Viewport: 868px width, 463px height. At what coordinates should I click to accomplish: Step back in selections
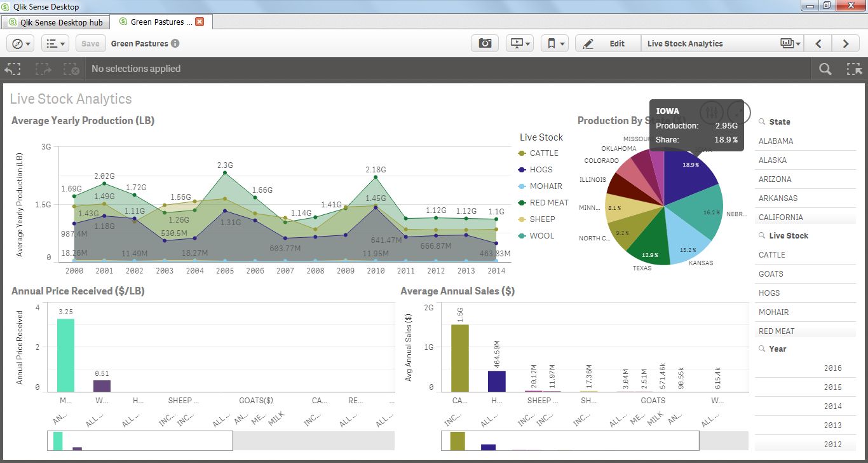[13, 69]
